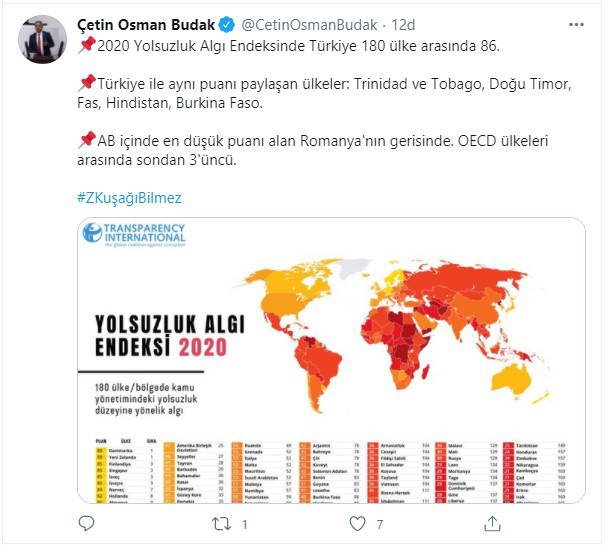The width and height of the screenshot is (605, 545).
Task: Click the like count number 7
Action: click(x=379, y=522)
